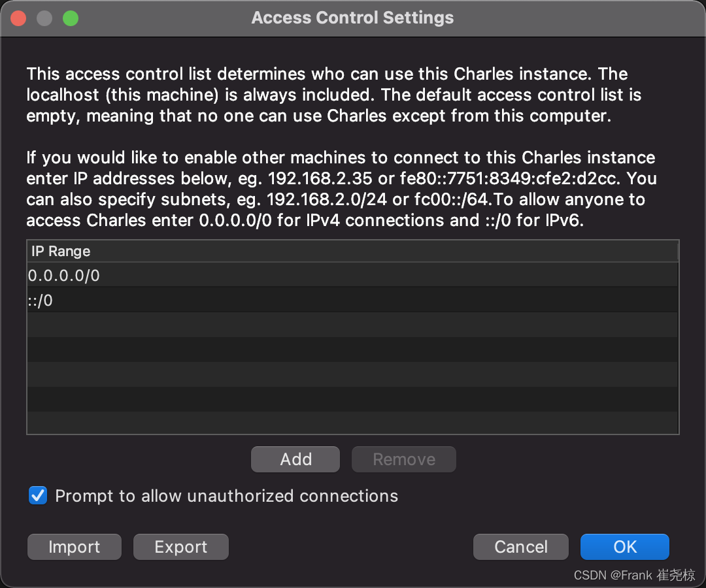Click the 'Prompt to allow unauthorized connections' label

tap(226, 496)
